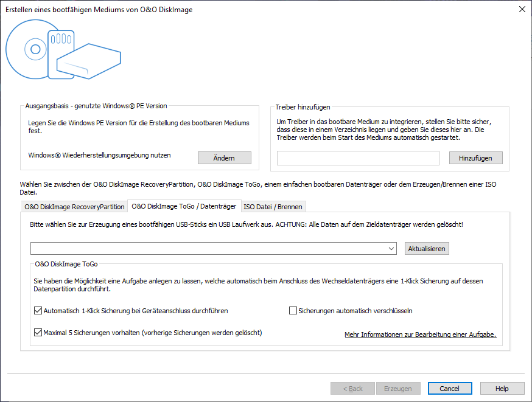Click the Back button at the bottom
532x402 pixels.
(352, 389)
